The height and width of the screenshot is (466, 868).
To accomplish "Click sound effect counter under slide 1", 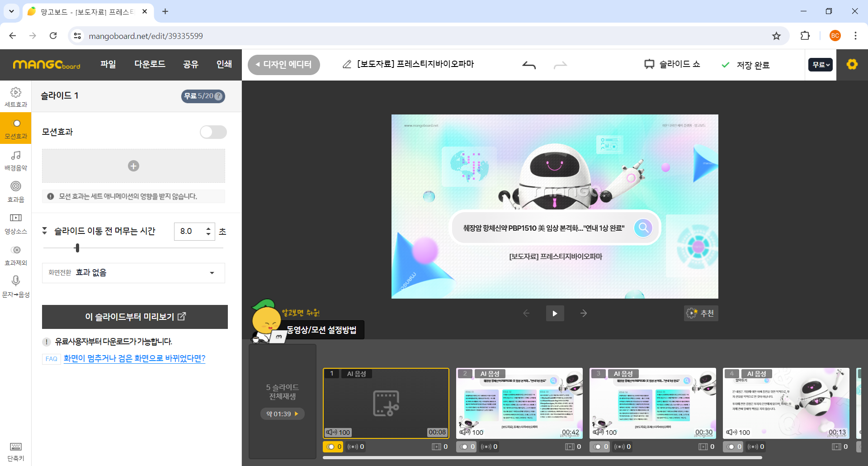I will [x=356, y=447].
